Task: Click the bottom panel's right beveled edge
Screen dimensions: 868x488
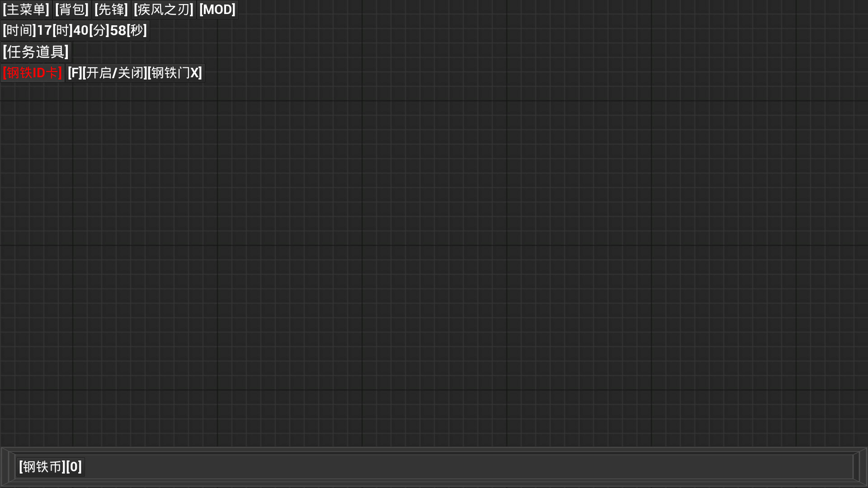Action: tap(860, 467)
